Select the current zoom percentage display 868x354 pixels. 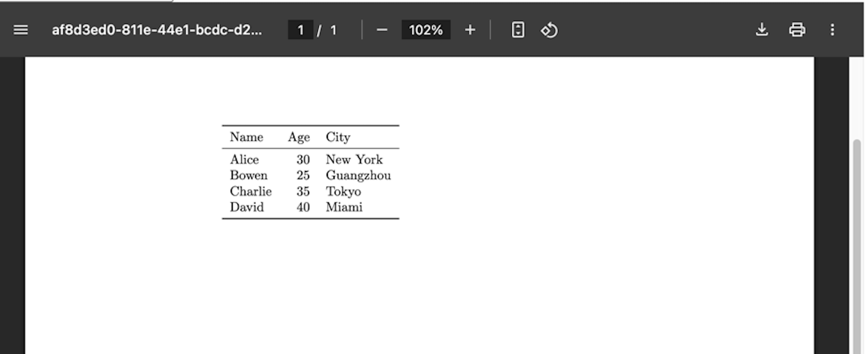pyautogui.click(x=426, y=30)
